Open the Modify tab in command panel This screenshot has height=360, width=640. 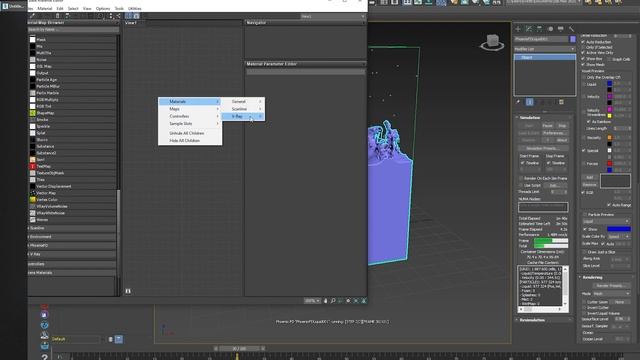coord(529,29)
